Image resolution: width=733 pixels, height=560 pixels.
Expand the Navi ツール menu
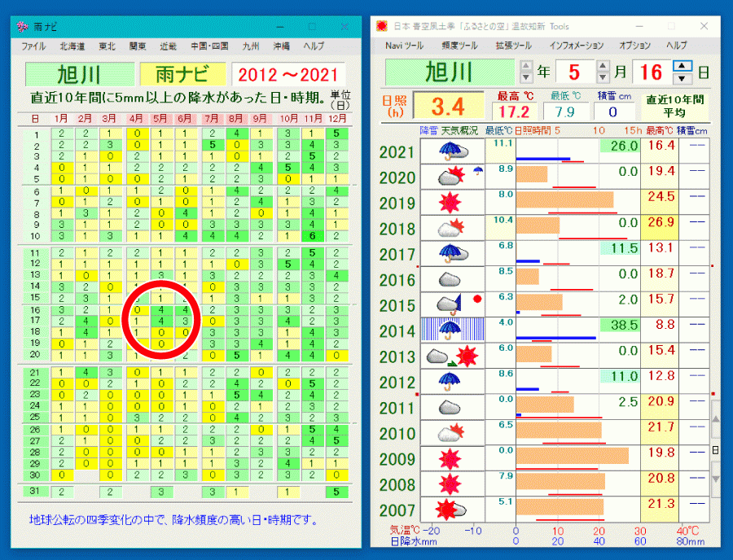[x=405, y=46]
